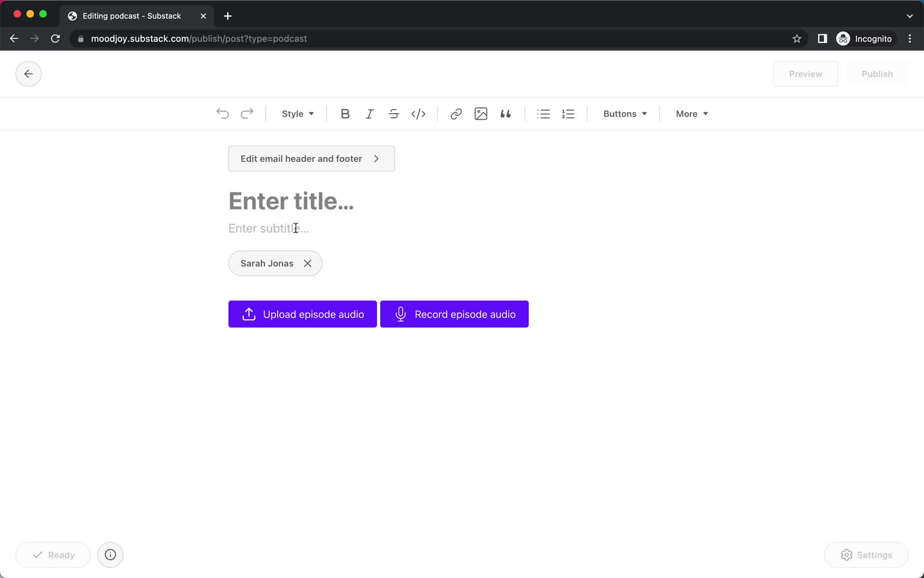Click the Publish button
This screenshot has height=578, width=924.
(x=877, y=74)
